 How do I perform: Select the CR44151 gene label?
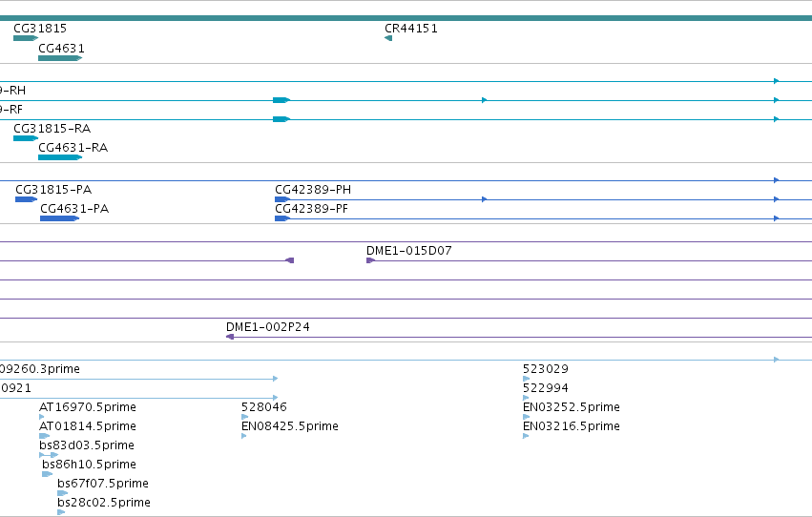(x=411, y=29)
